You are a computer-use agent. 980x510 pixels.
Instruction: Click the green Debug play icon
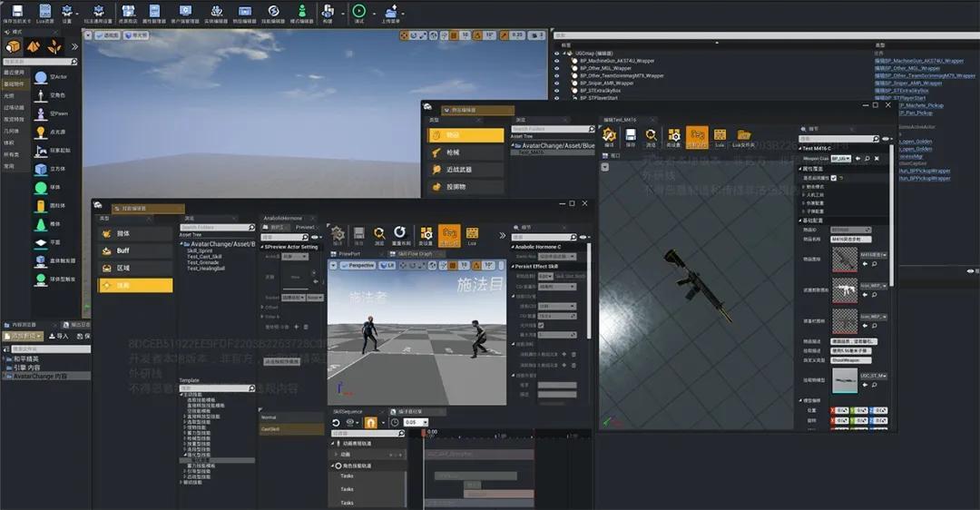359,10
